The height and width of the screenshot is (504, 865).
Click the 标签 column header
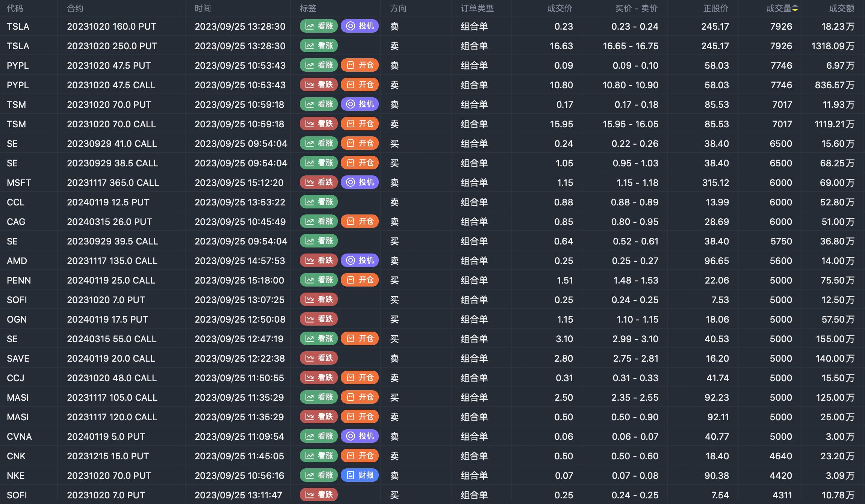[308, 8]
